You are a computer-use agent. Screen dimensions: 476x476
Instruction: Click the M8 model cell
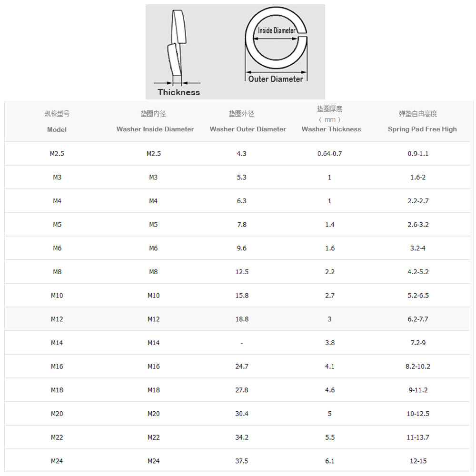tap(57, 272)
